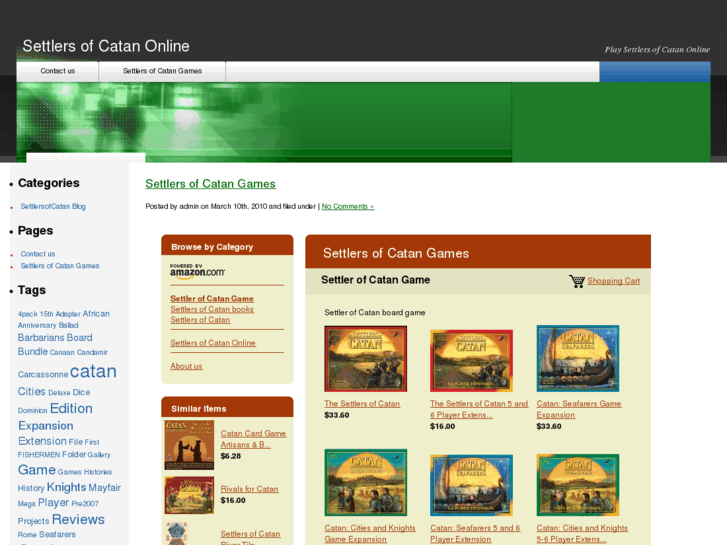Open the SettlersofCatan Blog category
This screenshot has width=727, height=545.
pos(53,206)
